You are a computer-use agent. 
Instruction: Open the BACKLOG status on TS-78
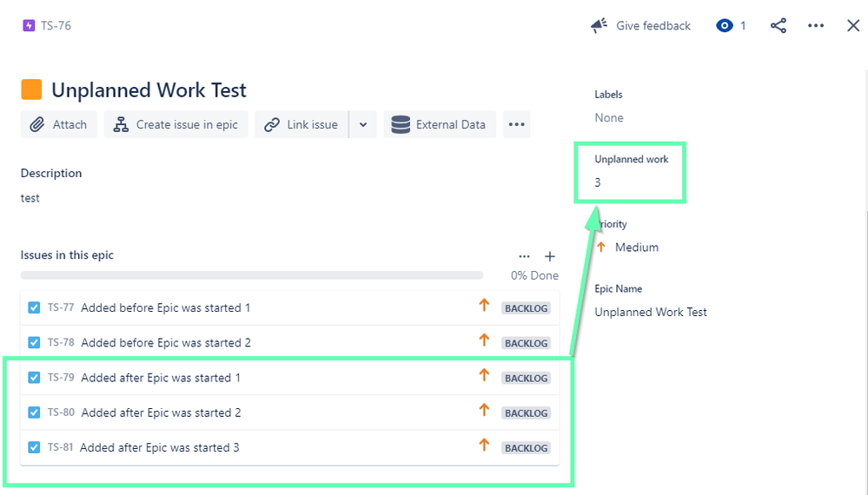tap(526, 343)
